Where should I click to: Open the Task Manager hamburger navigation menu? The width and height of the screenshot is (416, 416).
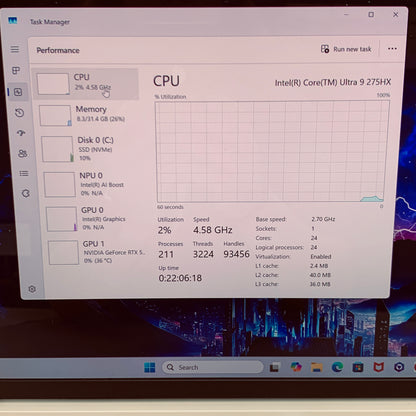pyautogui.click(x=15, y=49)
